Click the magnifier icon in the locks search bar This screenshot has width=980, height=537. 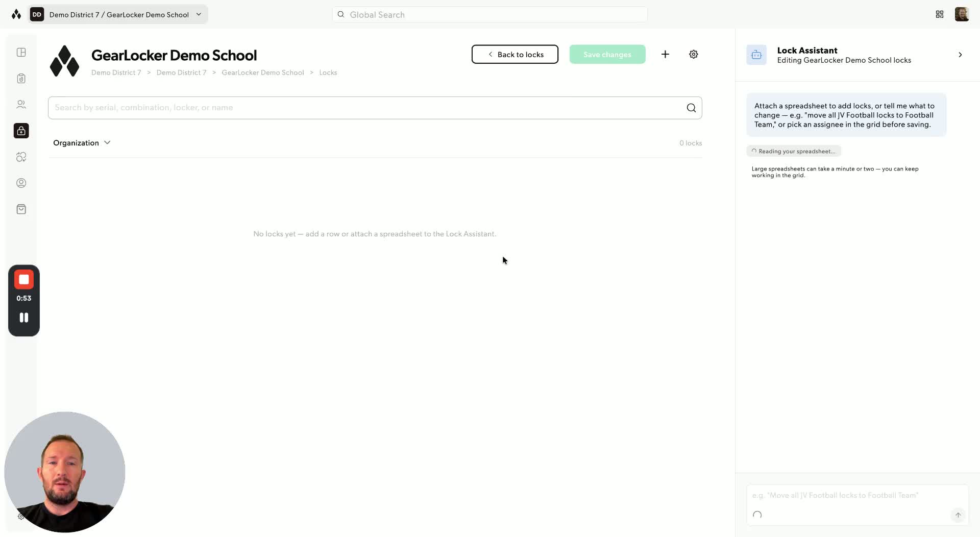tap(691, 108)
